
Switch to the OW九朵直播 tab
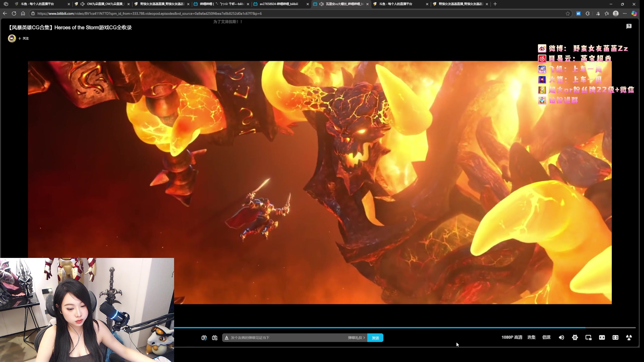pos(102,4)
